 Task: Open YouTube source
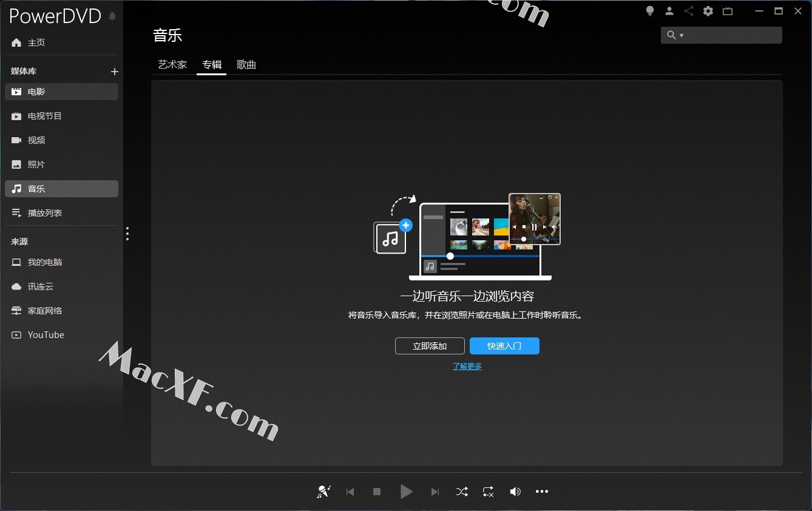(61, 335)
